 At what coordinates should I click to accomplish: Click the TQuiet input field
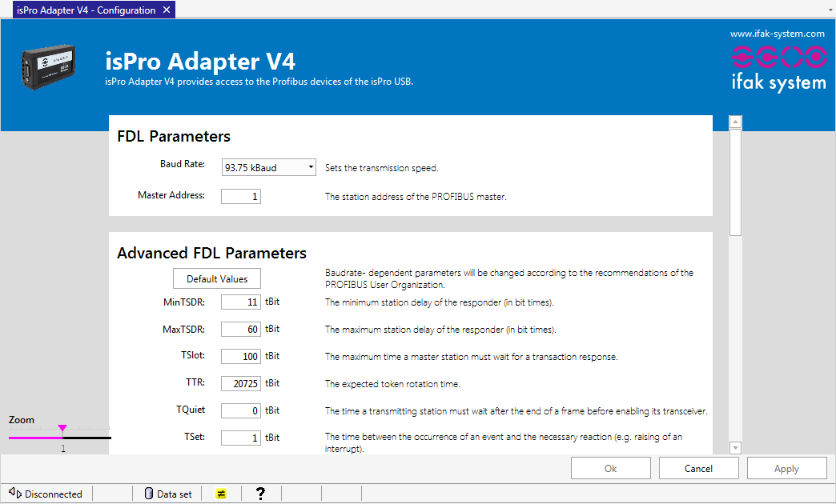click(241, 410)
